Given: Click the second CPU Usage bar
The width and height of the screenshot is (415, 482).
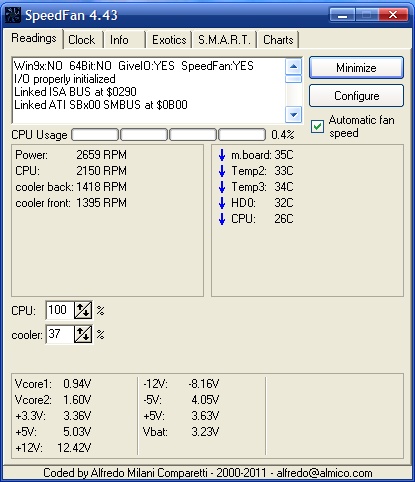Looking at the screenshot, I should [x=144, y=135].
